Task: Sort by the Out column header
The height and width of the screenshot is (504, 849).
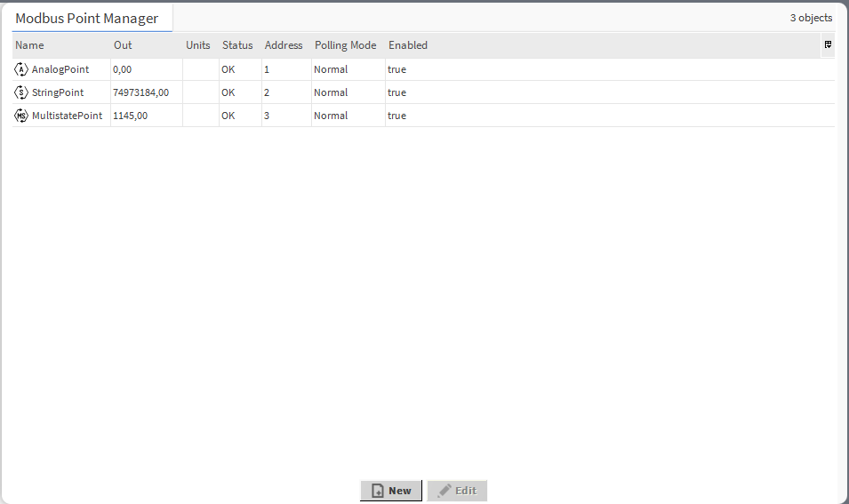Action: tap(123, 45)
